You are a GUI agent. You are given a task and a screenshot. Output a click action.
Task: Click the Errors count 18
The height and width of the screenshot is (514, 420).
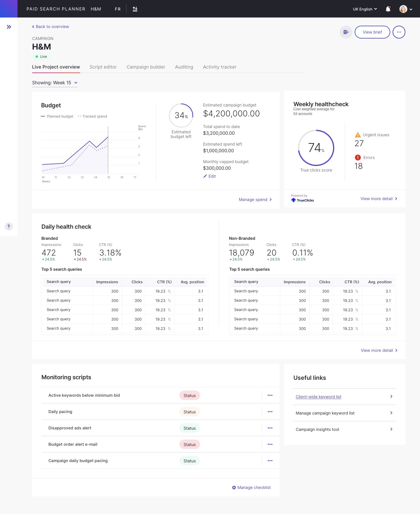358,166
